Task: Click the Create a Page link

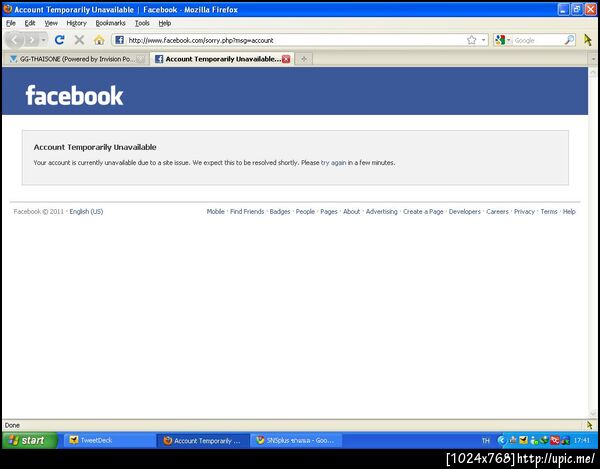Action: 423,212
